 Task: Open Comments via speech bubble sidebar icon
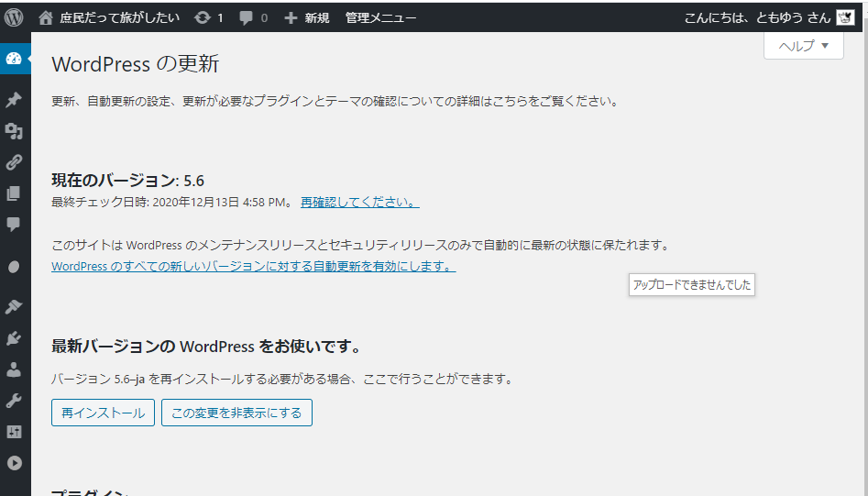(14, 225)
